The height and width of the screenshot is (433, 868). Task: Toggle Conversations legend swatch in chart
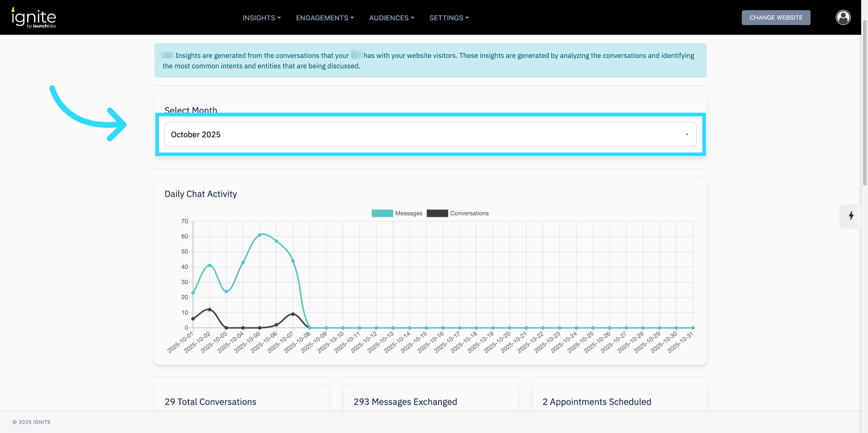point(437,213)
